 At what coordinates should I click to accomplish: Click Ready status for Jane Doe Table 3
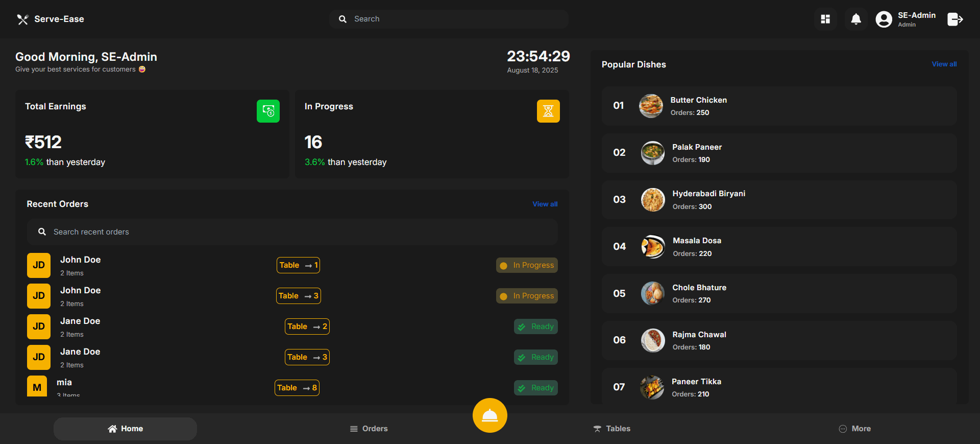tap(536, 357)
